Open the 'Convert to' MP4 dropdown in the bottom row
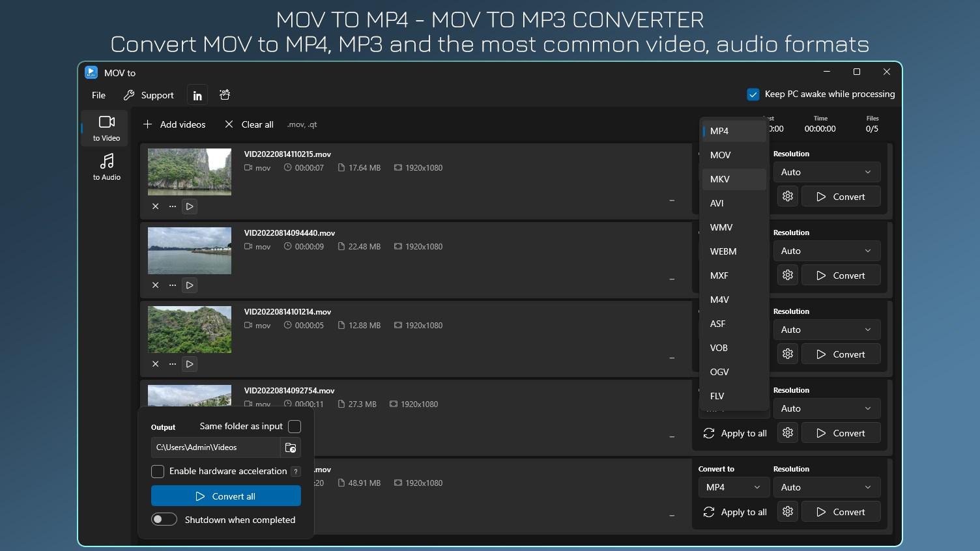This screenshot has width=980, height=551. (x=733, y=487)
